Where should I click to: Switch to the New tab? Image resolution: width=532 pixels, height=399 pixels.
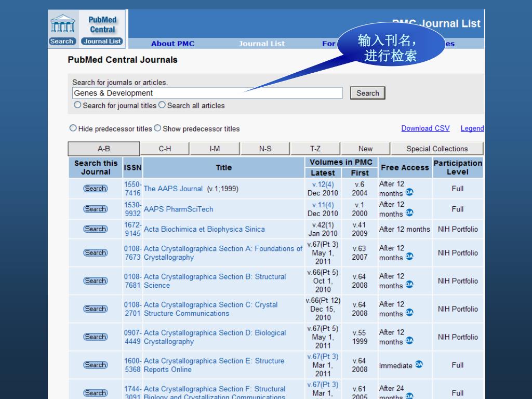pyautogui.click(x=365, y=149)
